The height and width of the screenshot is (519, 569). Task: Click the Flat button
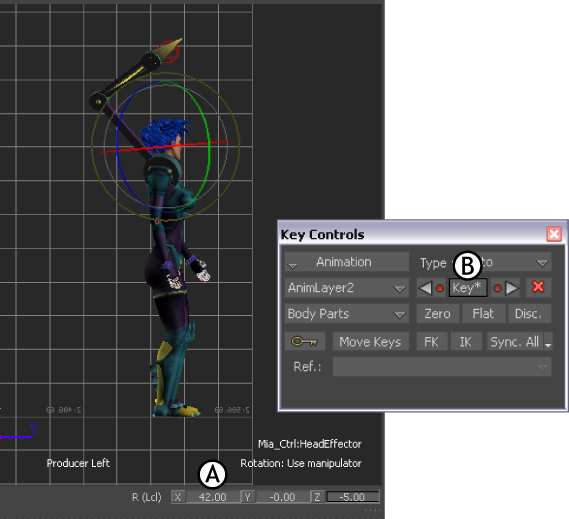pos(483,314)
